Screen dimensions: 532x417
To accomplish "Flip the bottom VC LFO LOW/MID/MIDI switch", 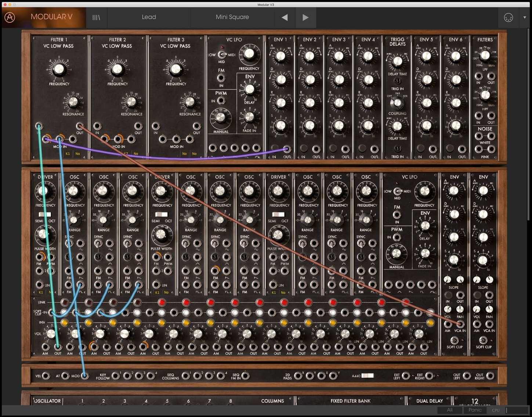I will [398, 191].
